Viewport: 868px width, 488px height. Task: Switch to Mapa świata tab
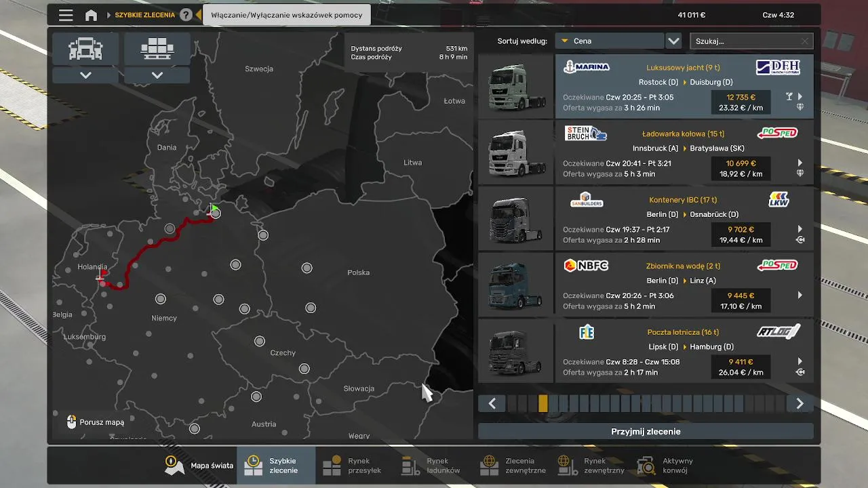[198, 466]
